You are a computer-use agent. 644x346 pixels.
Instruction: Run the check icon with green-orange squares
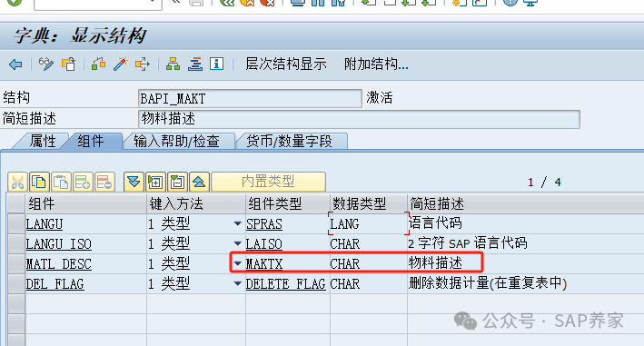click(99, 64)
